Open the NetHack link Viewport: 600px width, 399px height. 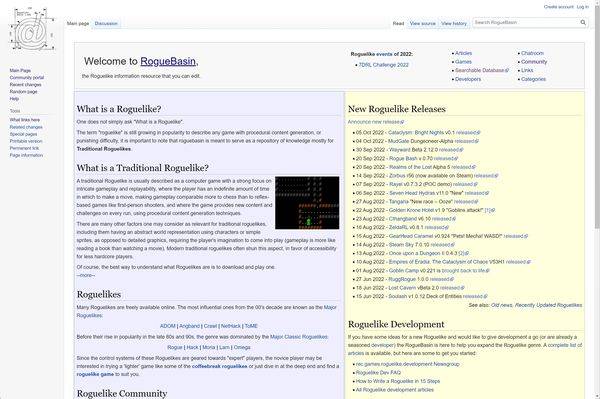(231, 326)
